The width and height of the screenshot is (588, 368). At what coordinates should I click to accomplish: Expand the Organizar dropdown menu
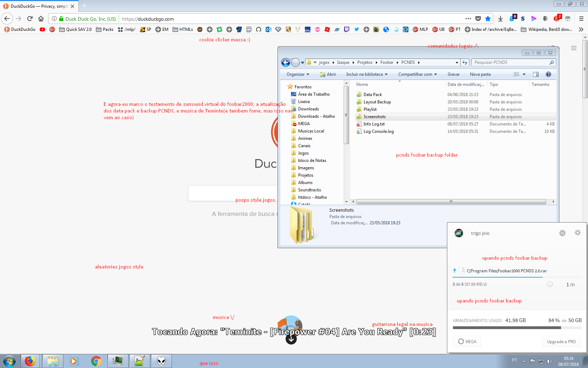297,74
